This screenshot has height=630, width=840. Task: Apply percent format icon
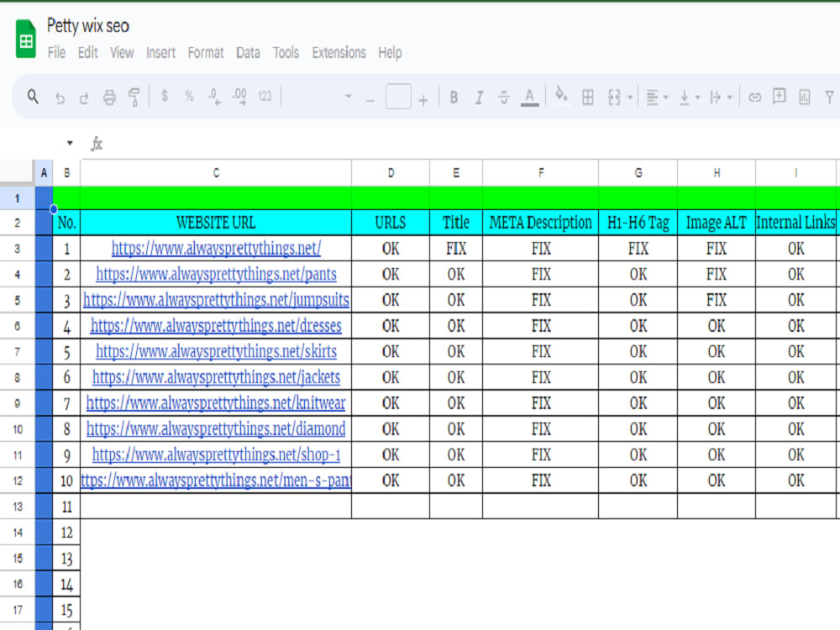pyautogui.click(x=189, y=96)
